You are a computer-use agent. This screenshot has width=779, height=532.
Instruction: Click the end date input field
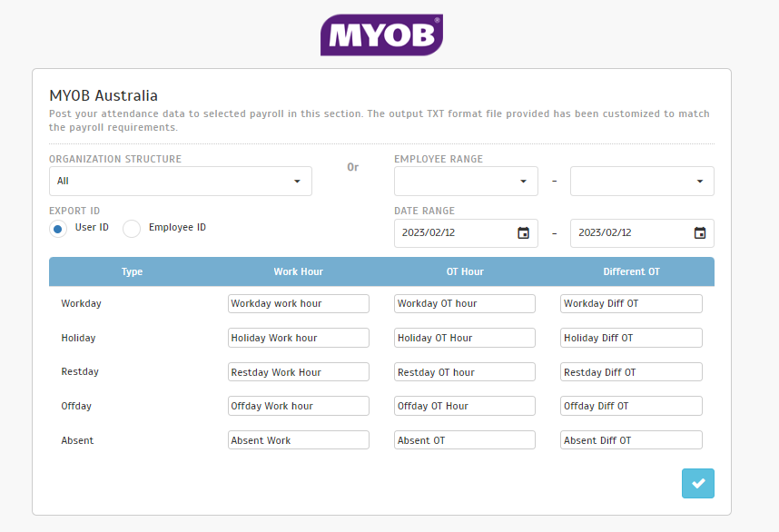642,233
